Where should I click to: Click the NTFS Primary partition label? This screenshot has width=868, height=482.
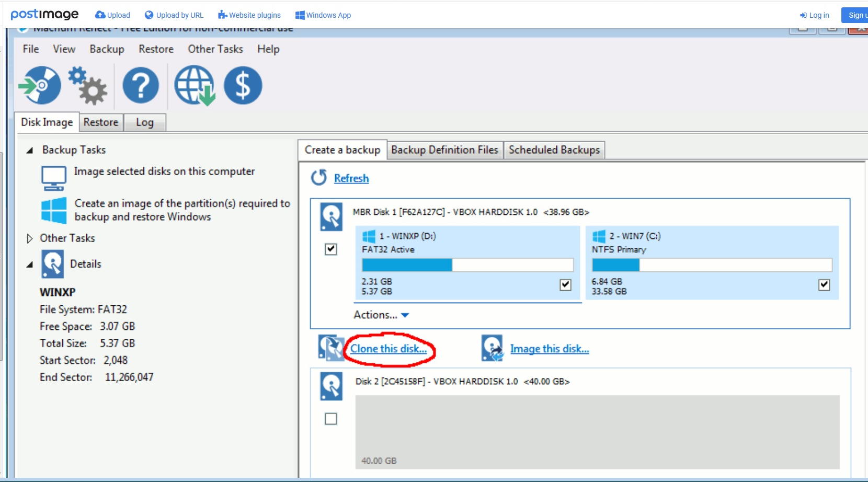pyautogui.click(x=619, y=249)
